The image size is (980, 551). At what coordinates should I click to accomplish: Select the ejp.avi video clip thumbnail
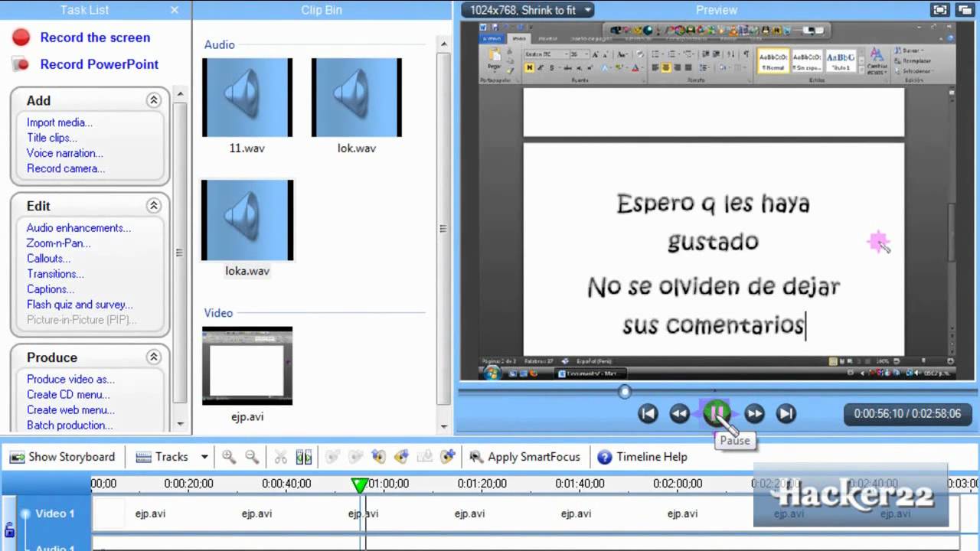point(247,366)
